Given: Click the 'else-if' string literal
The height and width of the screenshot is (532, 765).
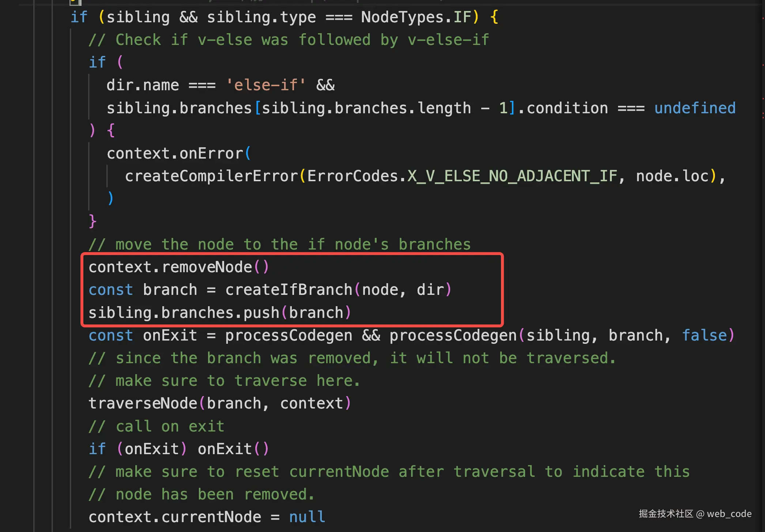Looking at the screenshot, I should [x=265, y=85].
